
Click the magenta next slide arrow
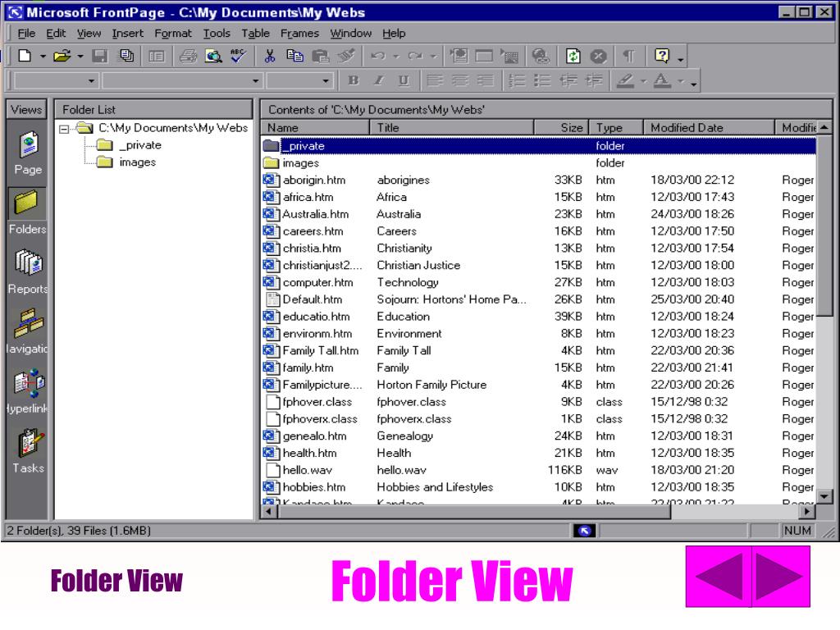point(781,577)
